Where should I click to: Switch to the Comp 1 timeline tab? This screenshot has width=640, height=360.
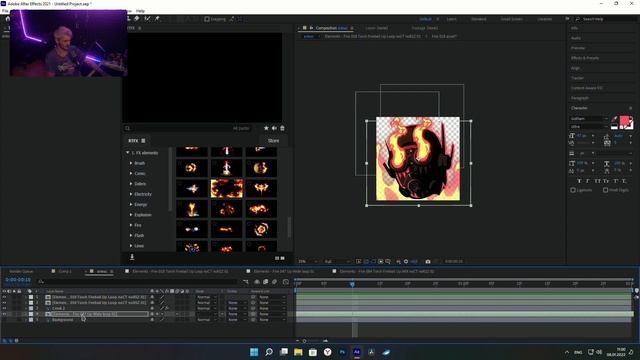point(65,271)
